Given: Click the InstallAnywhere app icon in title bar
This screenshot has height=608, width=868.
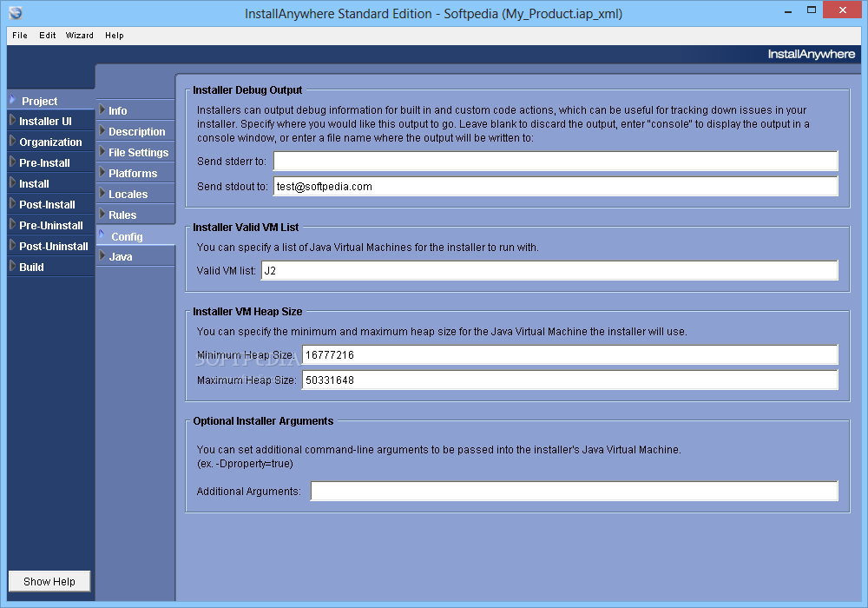Looking at the screenshot, I should pos(16,12).
